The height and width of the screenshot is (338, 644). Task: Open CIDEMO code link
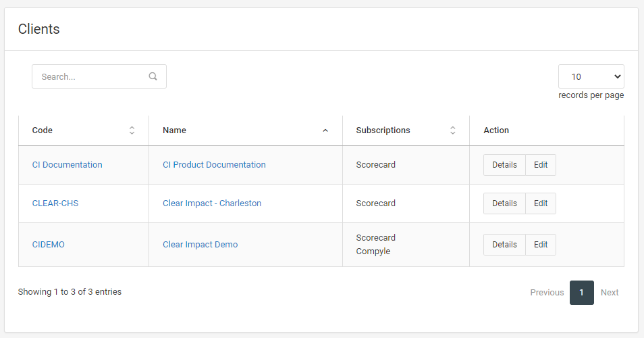tap(49, 245)
